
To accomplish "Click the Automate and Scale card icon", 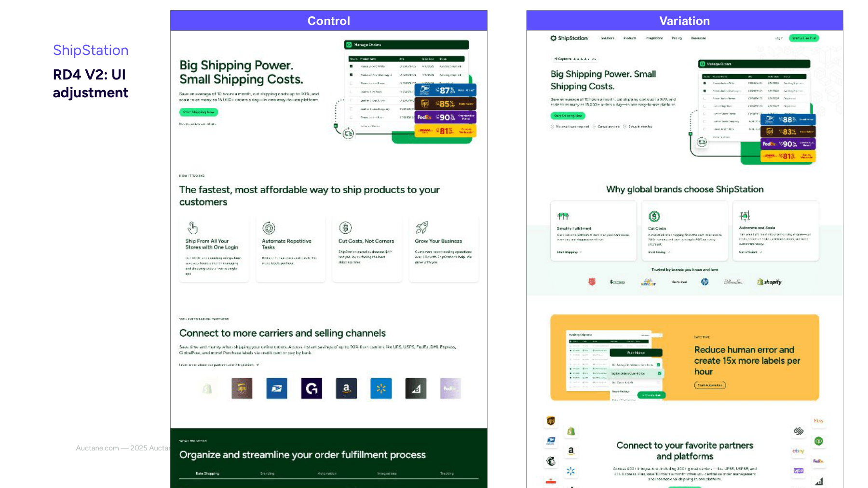I will pyautogui.click(x=745, y=215).
